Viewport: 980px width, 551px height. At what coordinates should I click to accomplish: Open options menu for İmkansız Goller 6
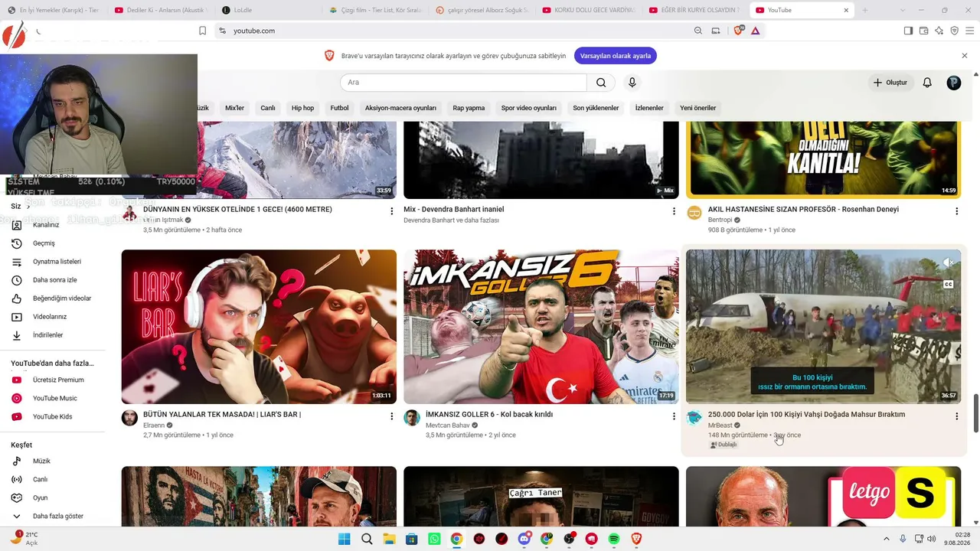(x=674, y=416)
